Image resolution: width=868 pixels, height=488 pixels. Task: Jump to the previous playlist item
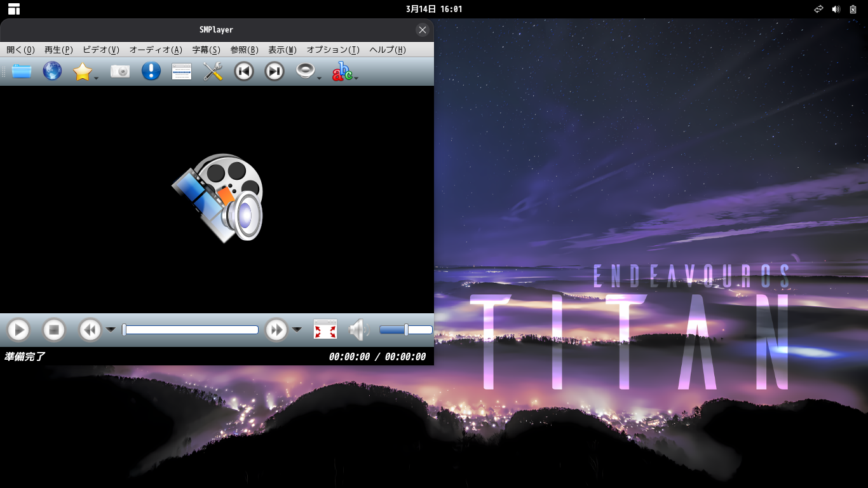coord(244,71)
